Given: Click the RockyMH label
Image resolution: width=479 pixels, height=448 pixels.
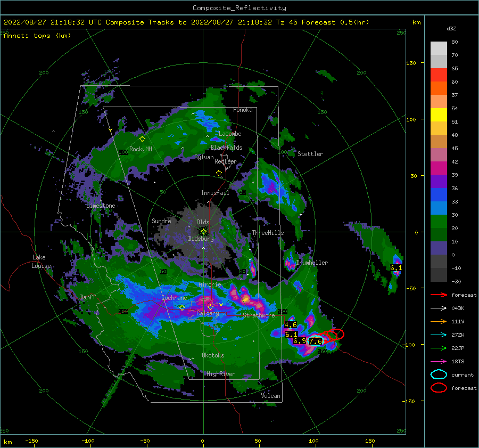Looking at the screenshot, I should pyautogui.click(x=141, y=149).
